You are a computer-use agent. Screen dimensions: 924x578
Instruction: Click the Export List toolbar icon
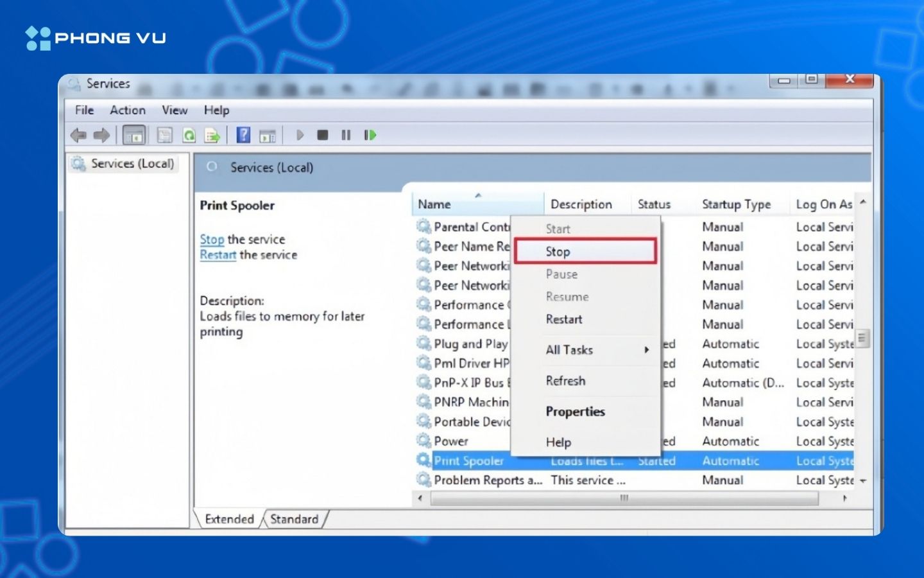[x=212, y=135]
